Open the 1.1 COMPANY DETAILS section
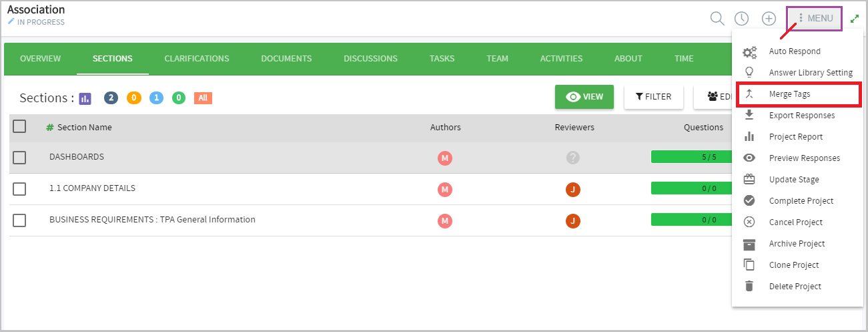Screen dimensions: 868x332 tap(92, 188)
